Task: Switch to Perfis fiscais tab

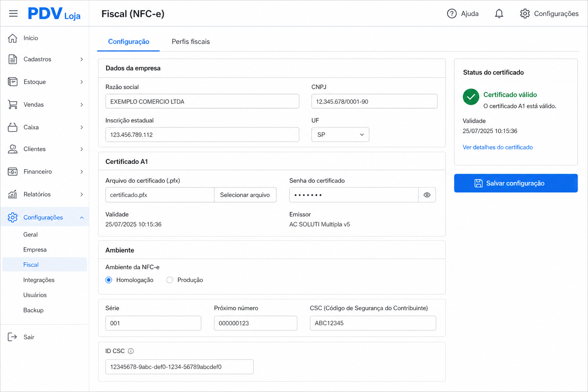Action: [191, 41]
